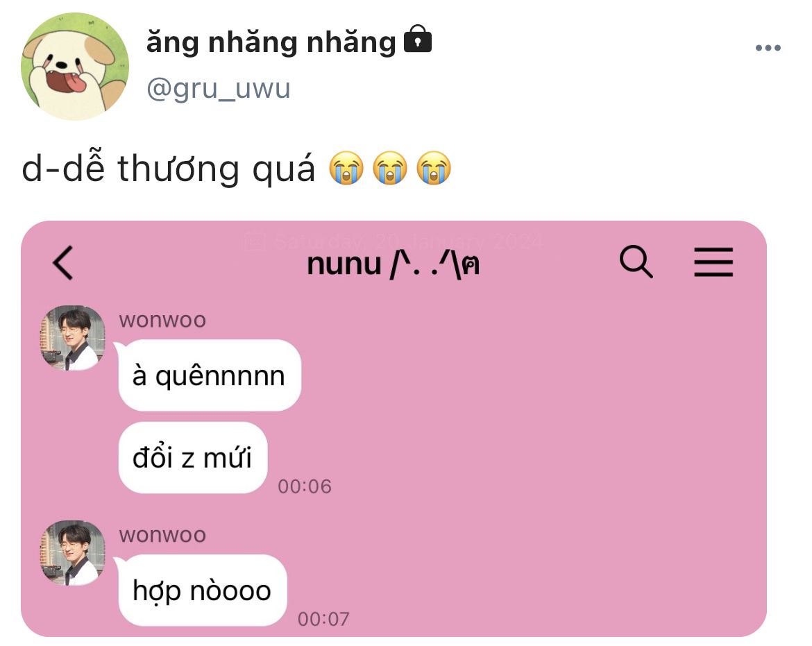
Task: Click the display name ăng nhăng nhăng
Action: (271, 42)
